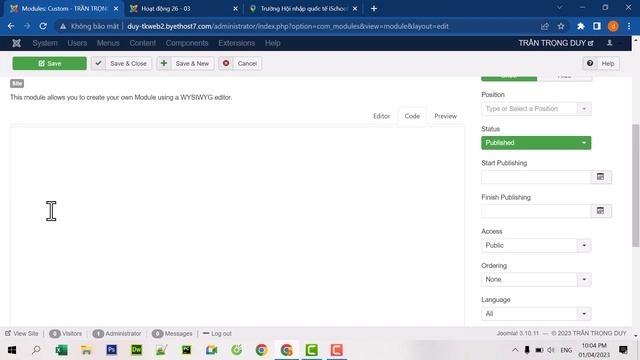Share this page icon in address bar

coord(544,26)
